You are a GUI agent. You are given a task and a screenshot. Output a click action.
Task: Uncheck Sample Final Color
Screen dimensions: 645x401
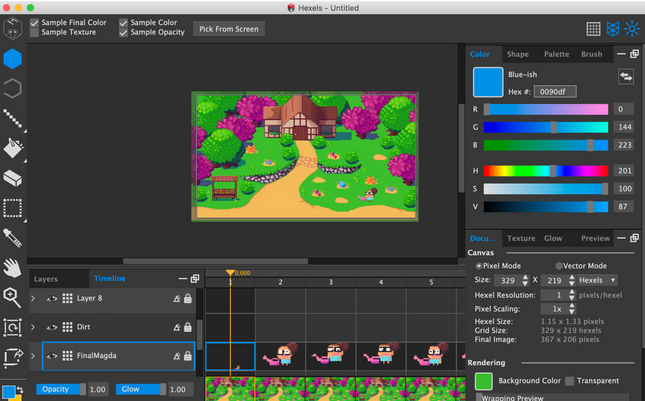click(x=35, y=23)
